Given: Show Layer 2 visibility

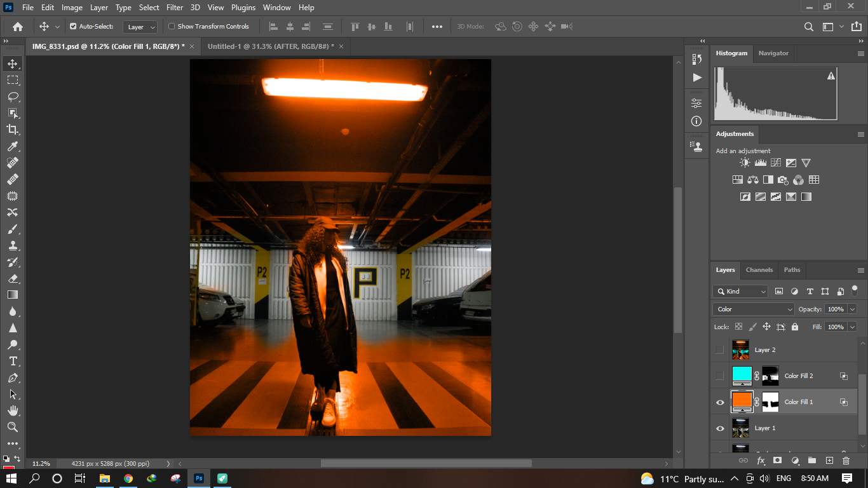Looking at the screenshot, I should (719, 349).
